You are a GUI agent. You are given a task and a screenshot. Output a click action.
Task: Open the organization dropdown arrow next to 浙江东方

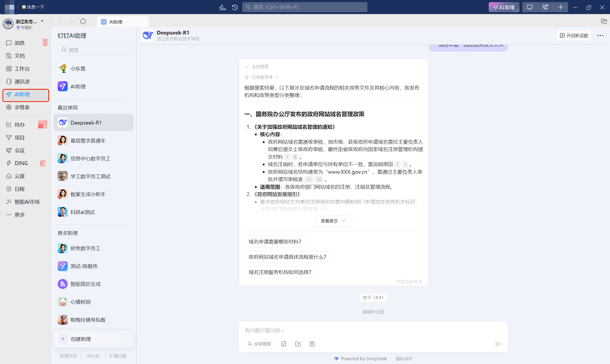[42, 21]
